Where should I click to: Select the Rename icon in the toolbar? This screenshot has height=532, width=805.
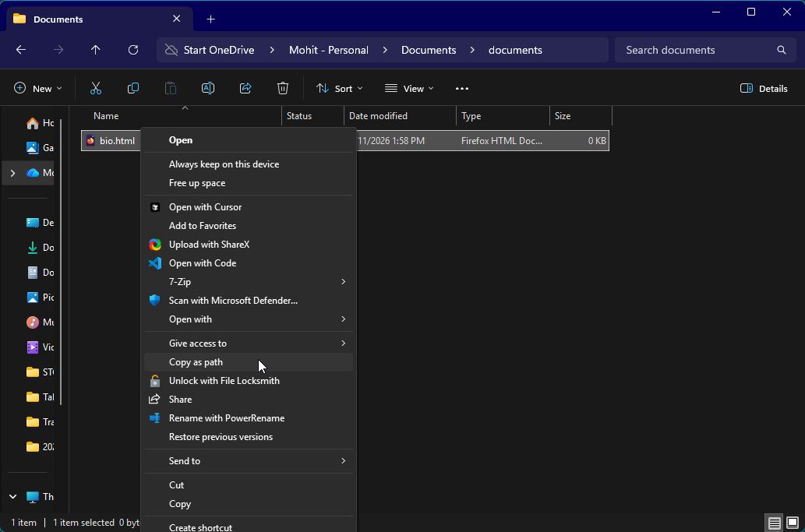[208, 88]
